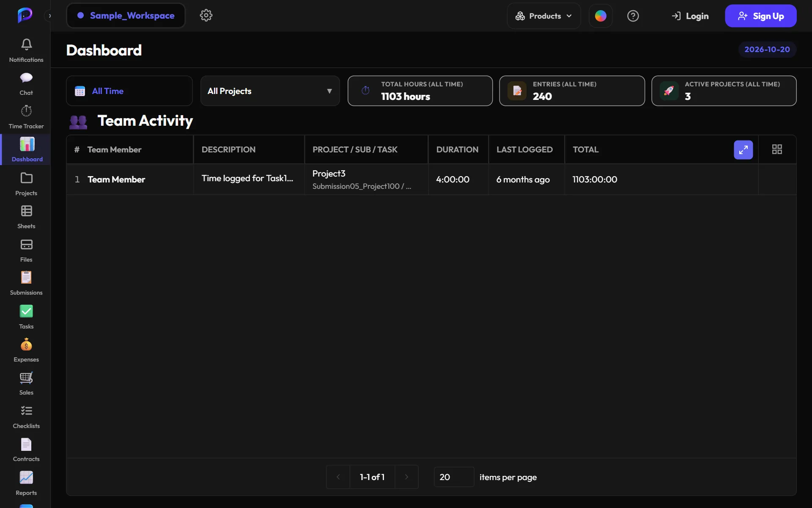Open the All Projects filter dropdown
The image size is (812, 508).
[x=270, y=91]
